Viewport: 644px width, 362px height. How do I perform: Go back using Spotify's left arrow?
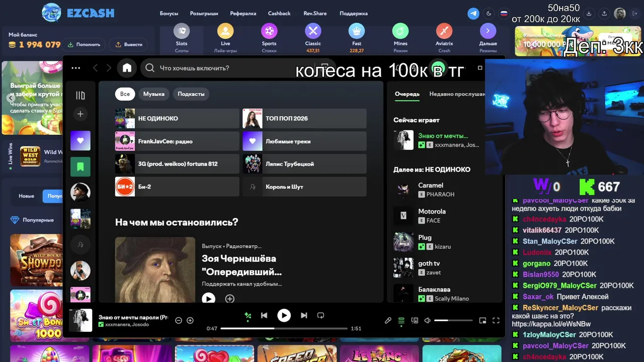tap(95, 68)
